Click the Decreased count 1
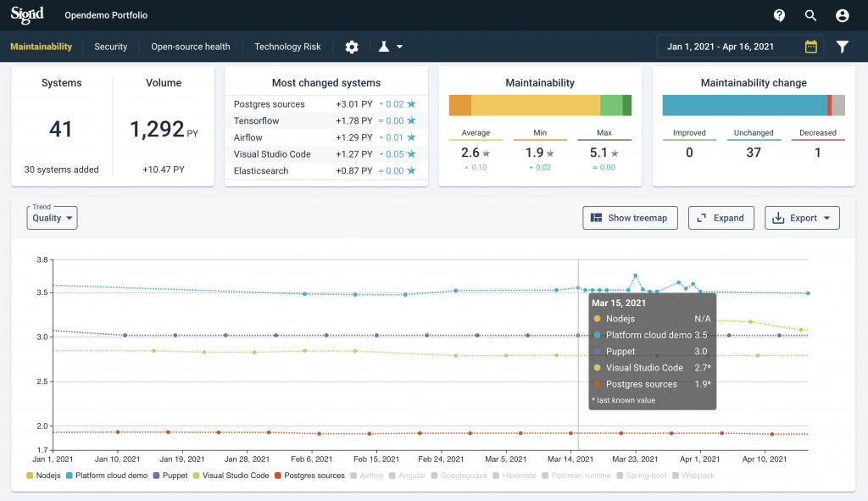868x501 pixels. [818, 153]
